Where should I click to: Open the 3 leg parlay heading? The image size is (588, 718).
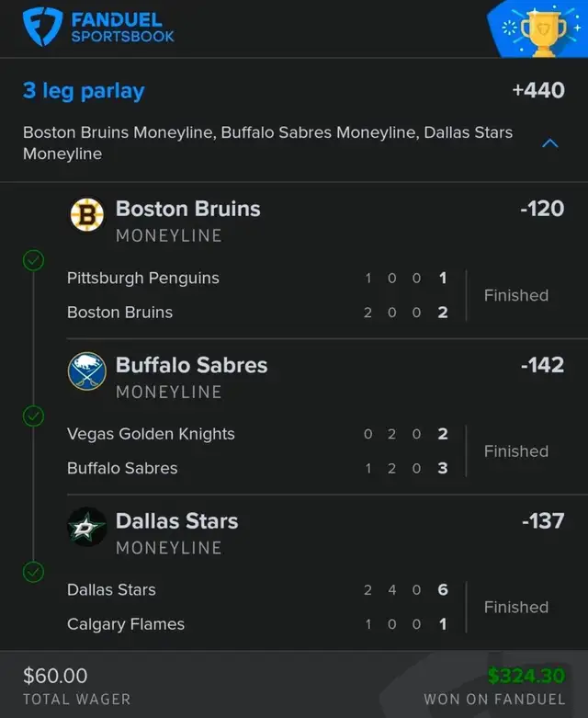84,91
